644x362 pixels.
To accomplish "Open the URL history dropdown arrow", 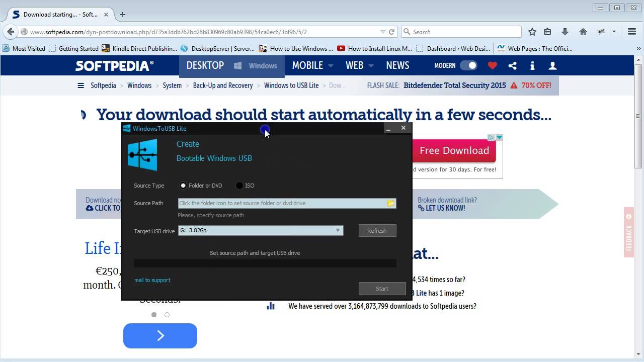I will click(x=383, y=32).
